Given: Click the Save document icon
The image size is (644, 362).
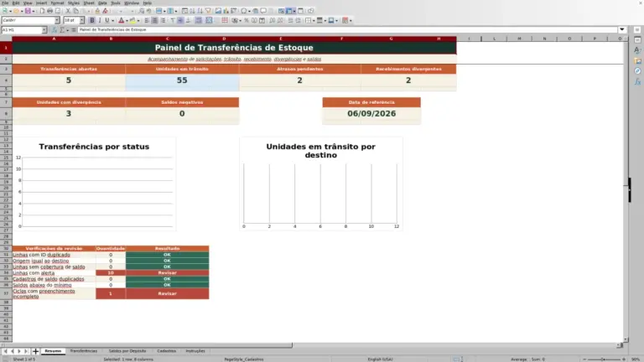Looking at the screenshot, I should (28, 11).
